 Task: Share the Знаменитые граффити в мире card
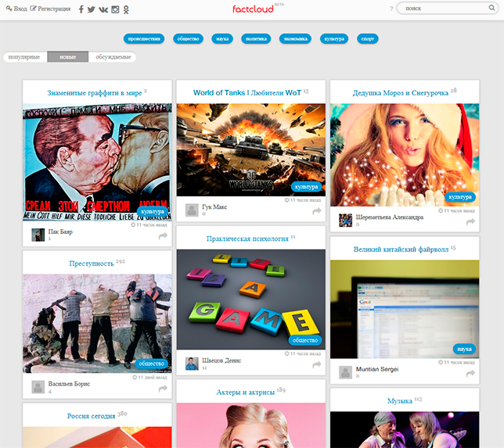coord(163,236)
